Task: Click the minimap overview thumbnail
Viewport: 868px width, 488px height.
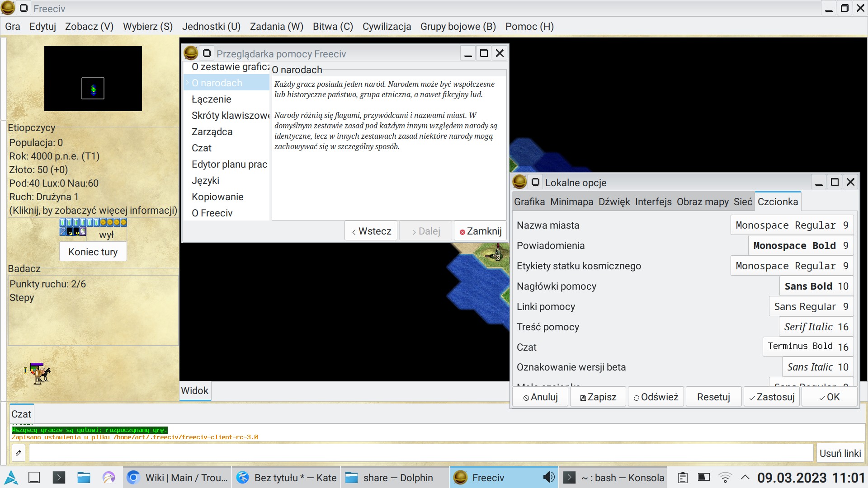Action: tap(93, 79)
